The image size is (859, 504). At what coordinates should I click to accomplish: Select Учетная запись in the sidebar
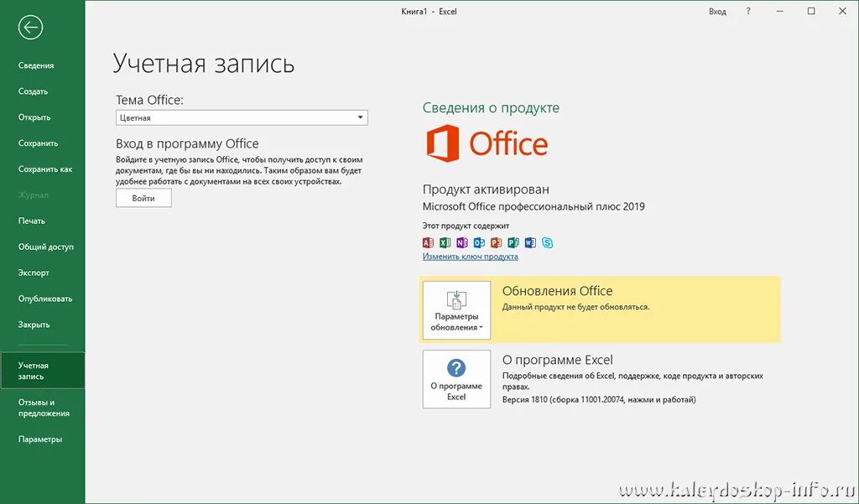tap(42, 371)
